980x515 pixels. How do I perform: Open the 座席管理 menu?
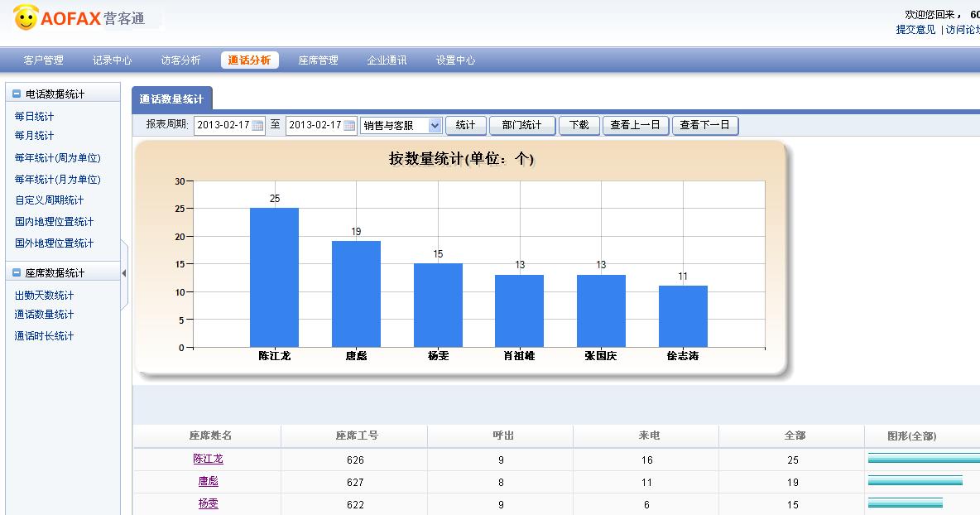pos(318,60)
